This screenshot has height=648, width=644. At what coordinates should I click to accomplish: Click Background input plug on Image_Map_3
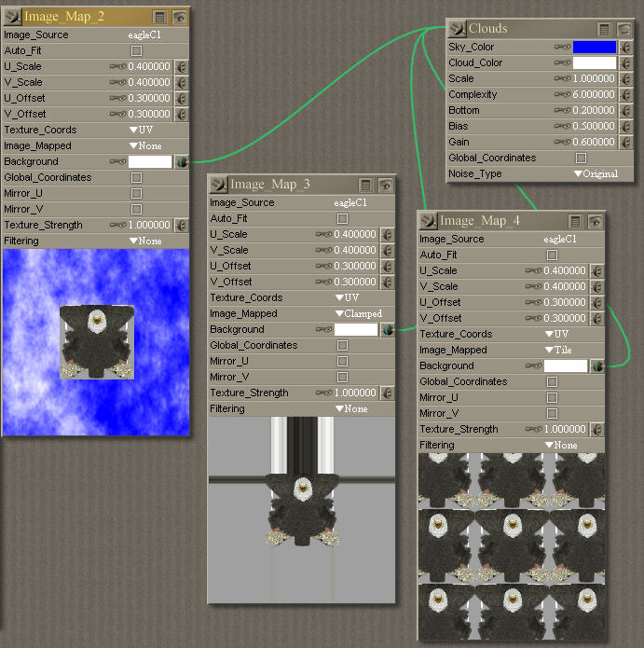tap(388, 330)
